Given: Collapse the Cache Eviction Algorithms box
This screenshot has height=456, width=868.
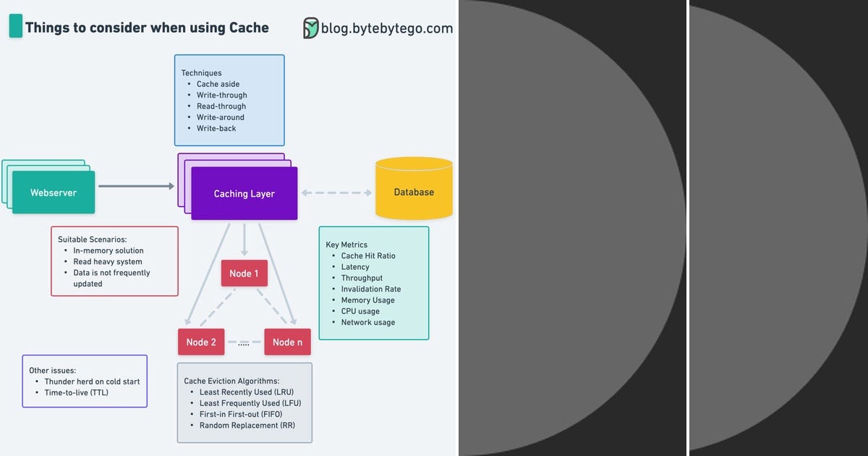Looking at the screenshot, I should click(244, 402).
